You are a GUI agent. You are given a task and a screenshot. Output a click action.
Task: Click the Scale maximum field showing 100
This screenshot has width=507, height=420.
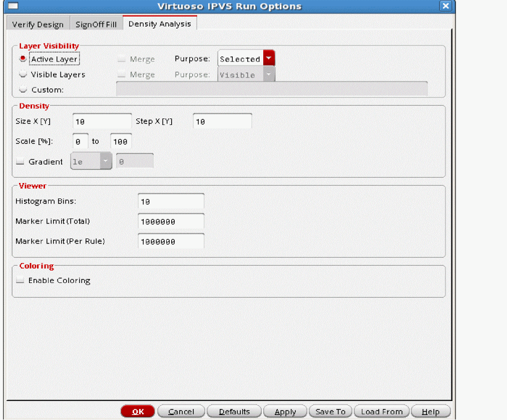(121, 142)
